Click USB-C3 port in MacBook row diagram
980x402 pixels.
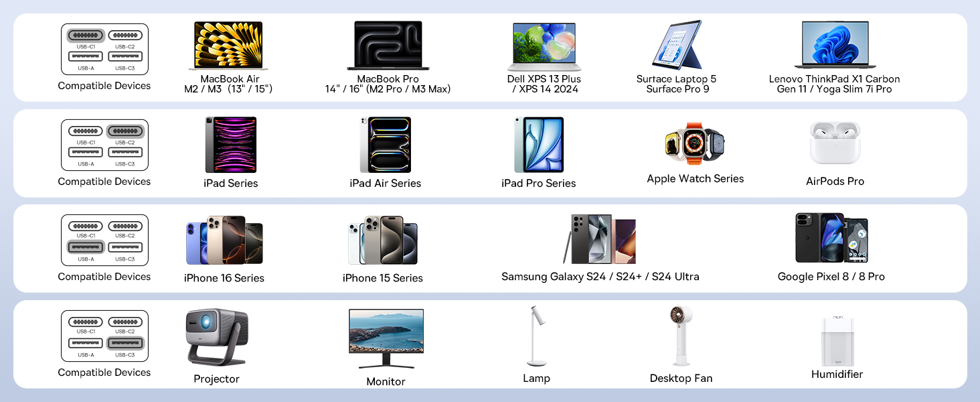(x=125, y=57)
